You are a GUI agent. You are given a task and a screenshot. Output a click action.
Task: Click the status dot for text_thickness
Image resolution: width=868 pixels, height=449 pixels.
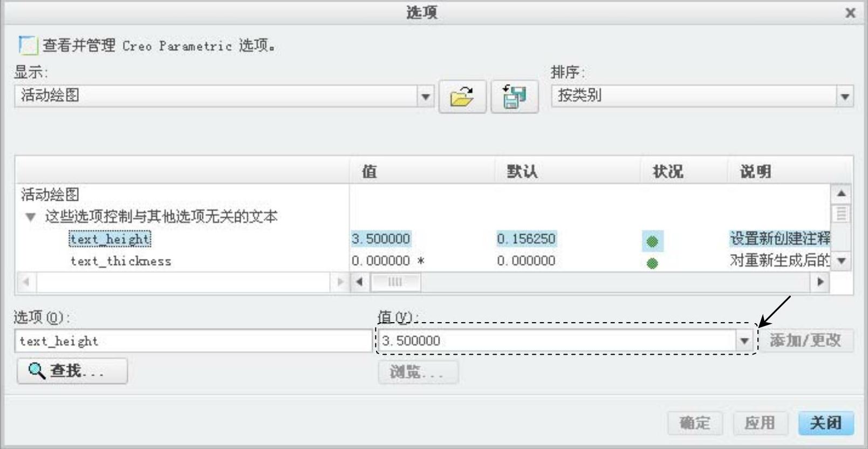coord(652,263)
